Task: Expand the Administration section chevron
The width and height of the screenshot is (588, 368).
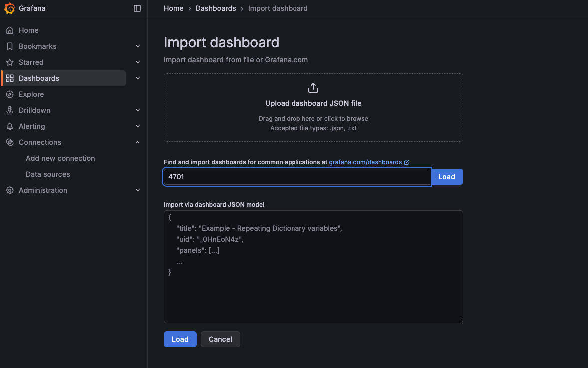Action: pyautogui.click(x=138, y=190)
